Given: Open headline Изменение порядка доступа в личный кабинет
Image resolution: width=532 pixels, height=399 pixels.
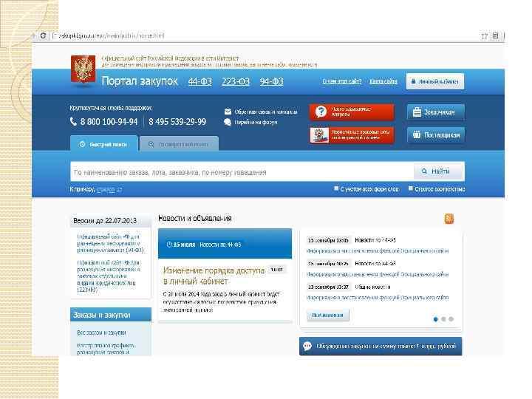Looking at the screenshot, I should click(x=214, y=276).
